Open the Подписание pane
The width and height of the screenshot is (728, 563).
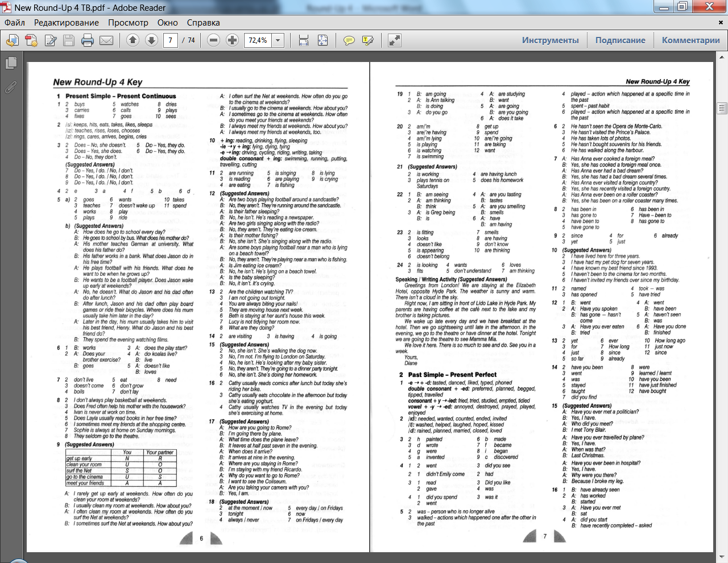pyautogui.click(x=620, y=40)
